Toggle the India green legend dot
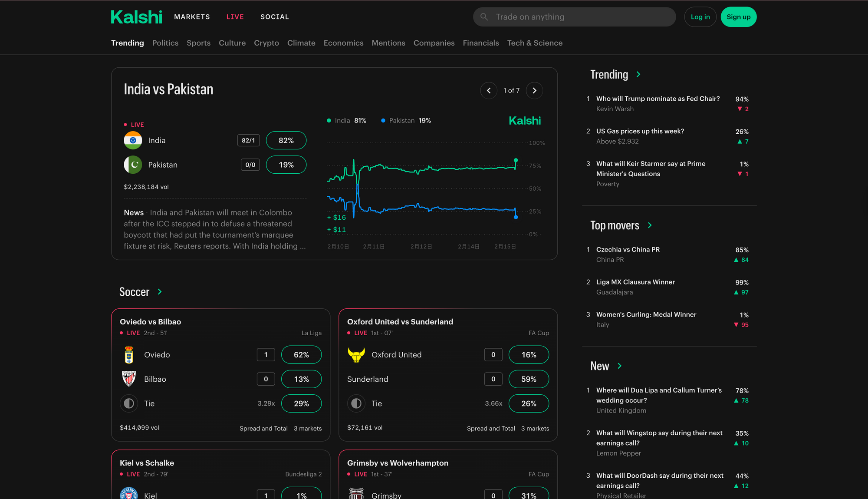The image size is (868, 499). (x=329, y=121)
